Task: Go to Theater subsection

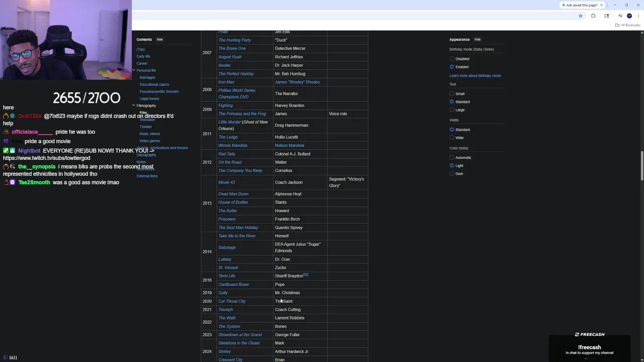Action: coord(145,127)
